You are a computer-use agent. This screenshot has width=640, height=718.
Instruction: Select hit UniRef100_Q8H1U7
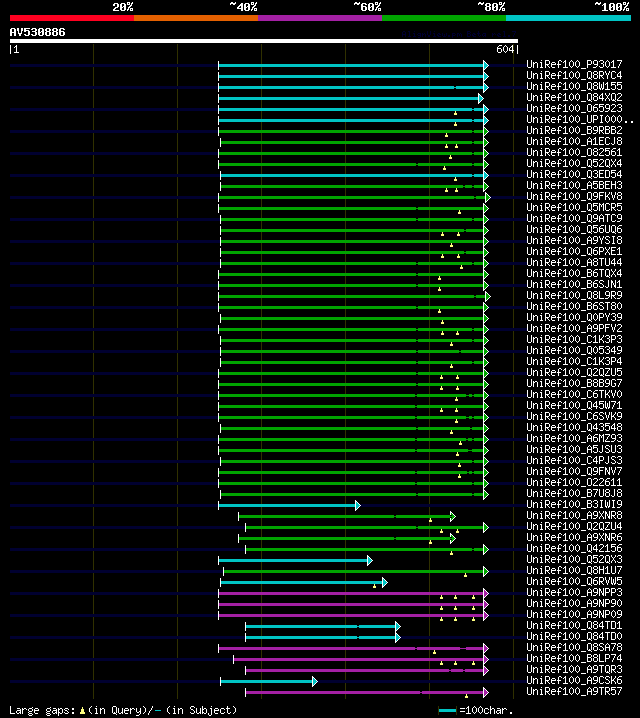pos(574,570)
